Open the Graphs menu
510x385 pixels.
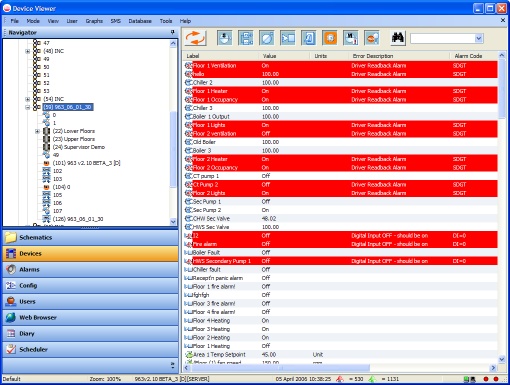94,21
